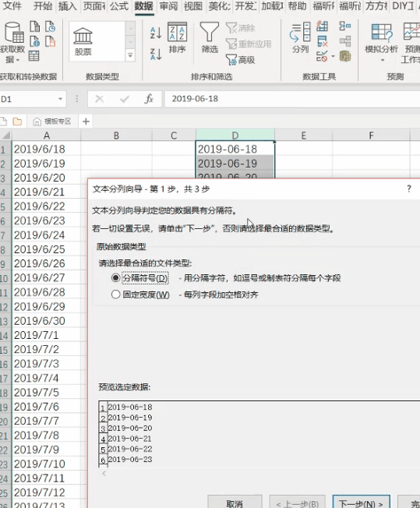Click the Clear filter (清除) button
This screenshot has height=508, width=420.
[241, 28]
